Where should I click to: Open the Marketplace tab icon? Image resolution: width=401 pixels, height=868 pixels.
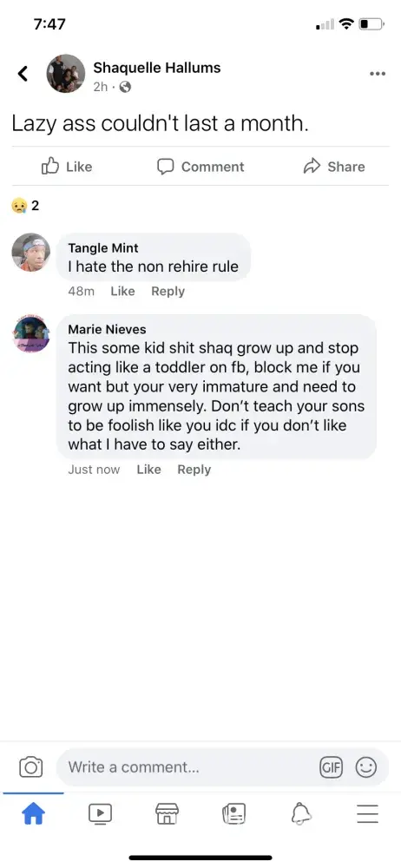(x=167, y=814)
